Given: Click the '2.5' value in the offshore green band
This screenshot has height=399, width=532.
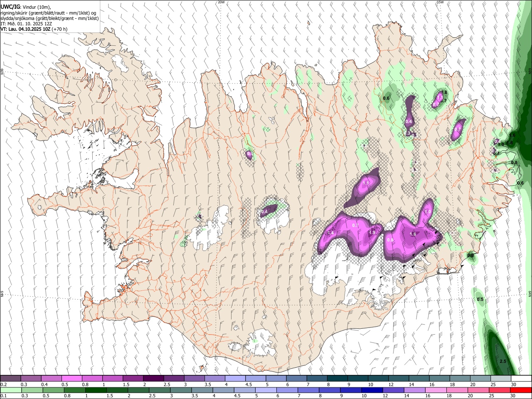Looking at the screenshot, I should (x=502, y=361).
